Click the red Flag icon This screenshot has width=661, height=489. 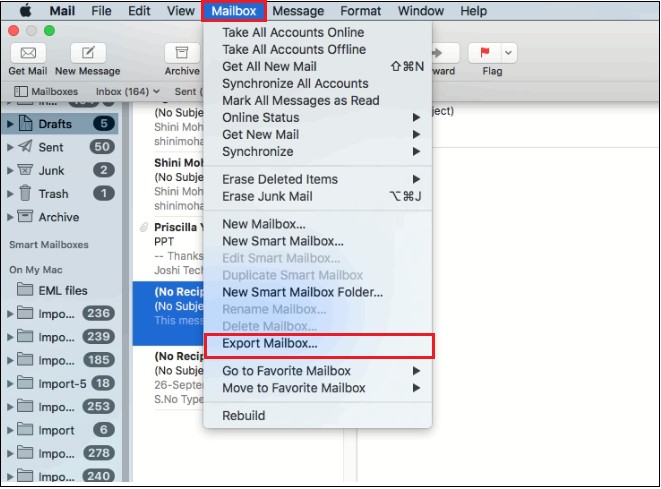coord(484,53)
